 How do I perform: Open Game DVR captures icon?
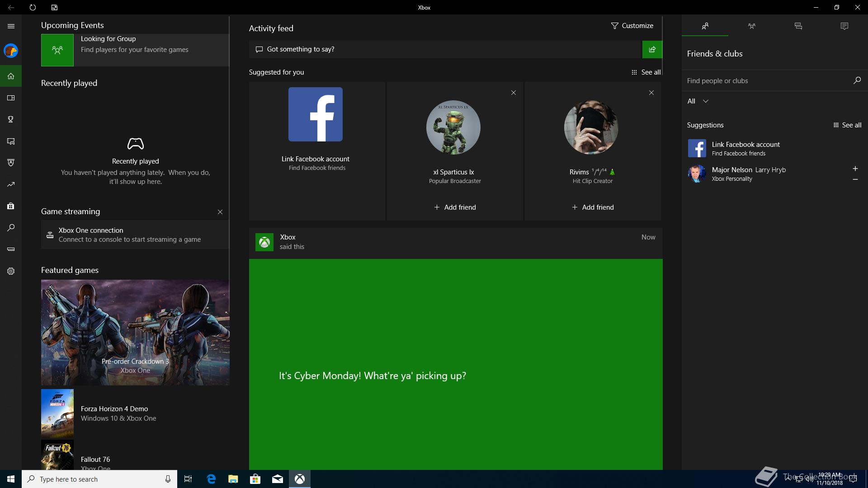(x=11, y=141)
